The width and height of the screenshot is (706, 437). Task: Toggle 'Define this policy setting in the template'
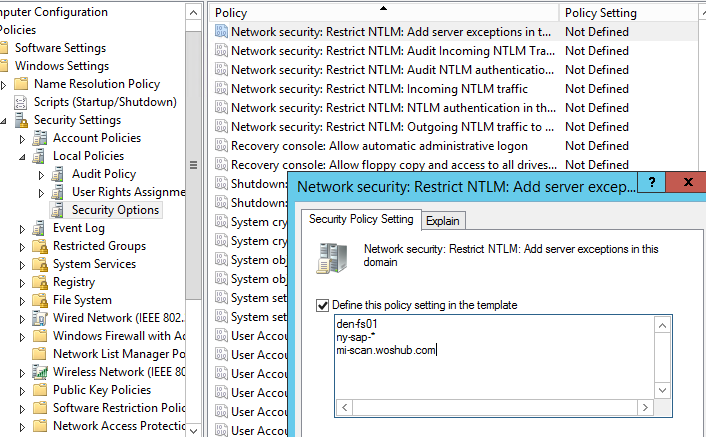coord(322,306)
